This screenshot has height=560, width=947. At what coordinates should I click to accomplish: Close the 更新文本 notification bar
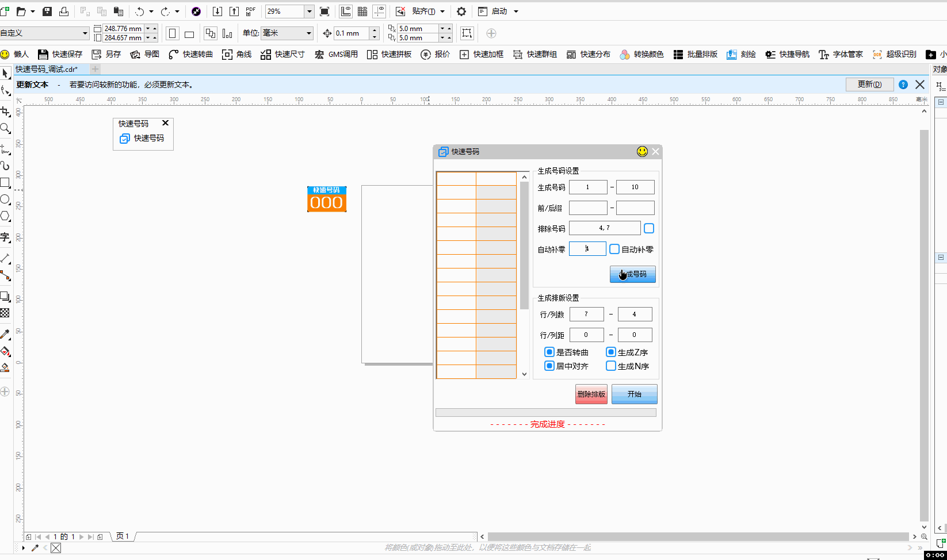(920, 85)
